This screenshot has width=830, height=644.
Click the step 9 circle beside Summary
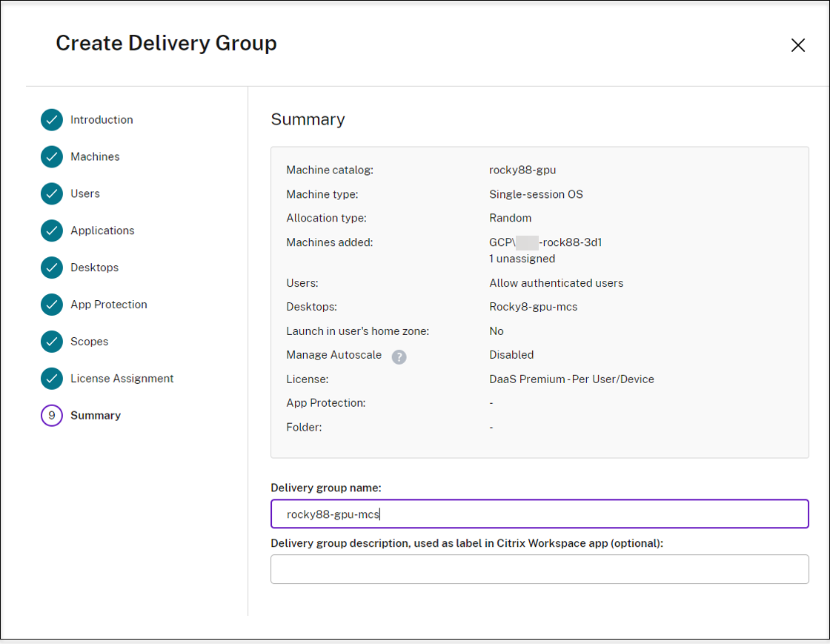tap(51, 416)
